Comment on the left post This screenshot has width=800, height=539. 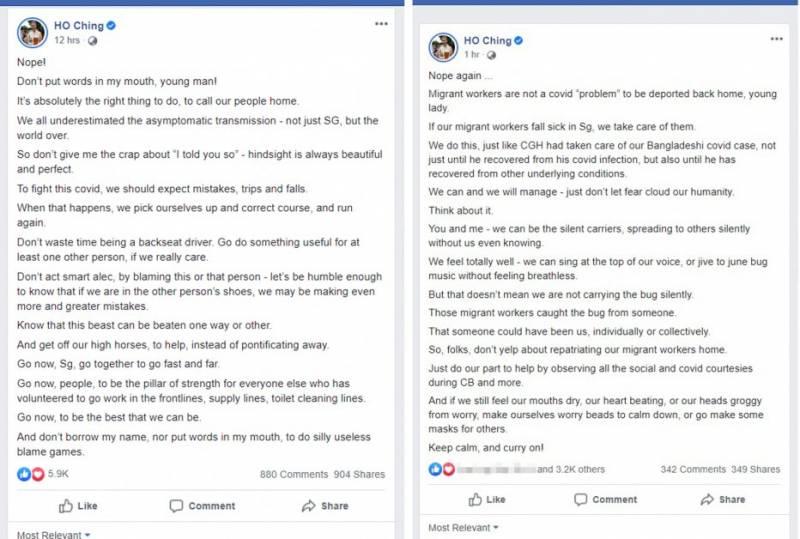coord(202,506)
